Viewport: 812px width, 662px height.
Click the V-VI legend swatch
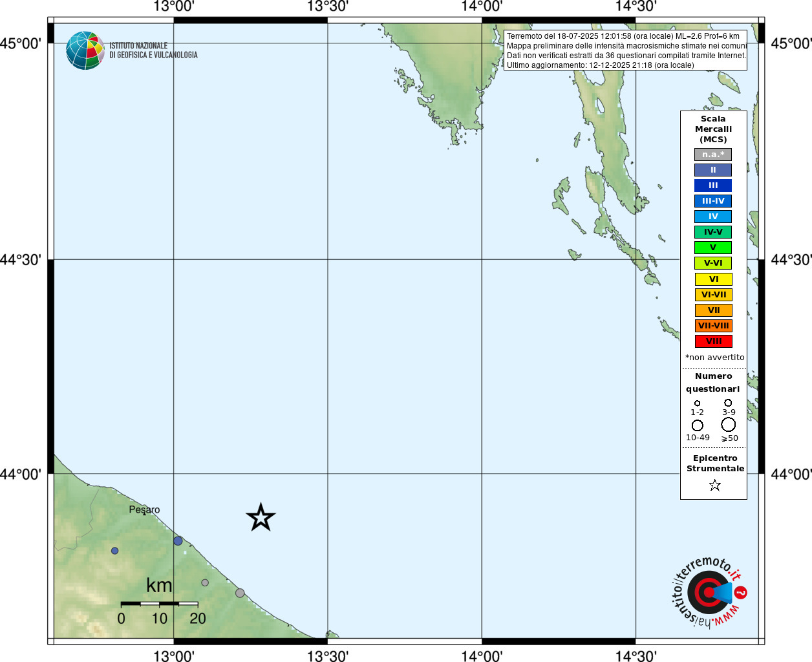(713, 263)
